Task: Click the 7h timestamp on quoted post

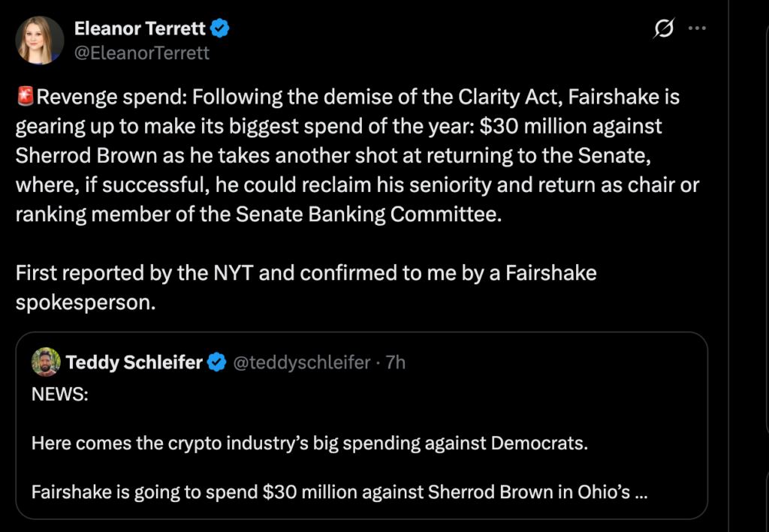Action: pyautogui.click(x=395, y=362)
